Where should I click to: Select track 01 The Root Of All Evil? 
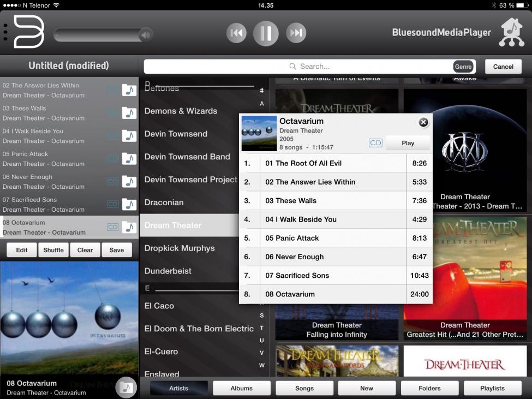click(336, 163)
